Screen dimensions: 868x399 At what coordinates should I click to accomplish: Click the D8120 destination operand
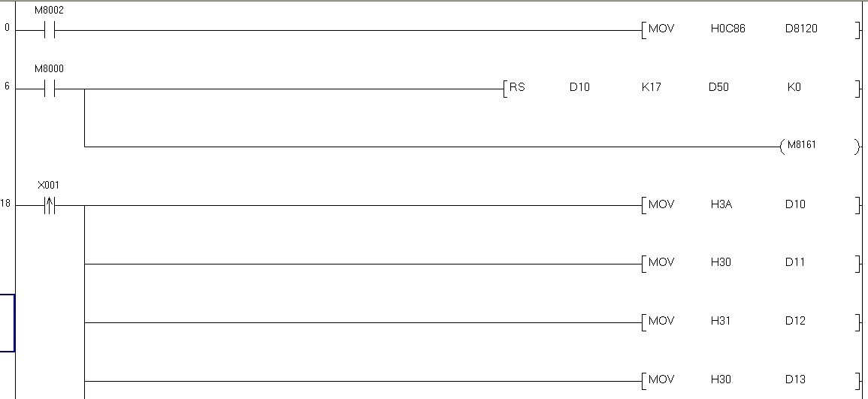tap(800, 29)
